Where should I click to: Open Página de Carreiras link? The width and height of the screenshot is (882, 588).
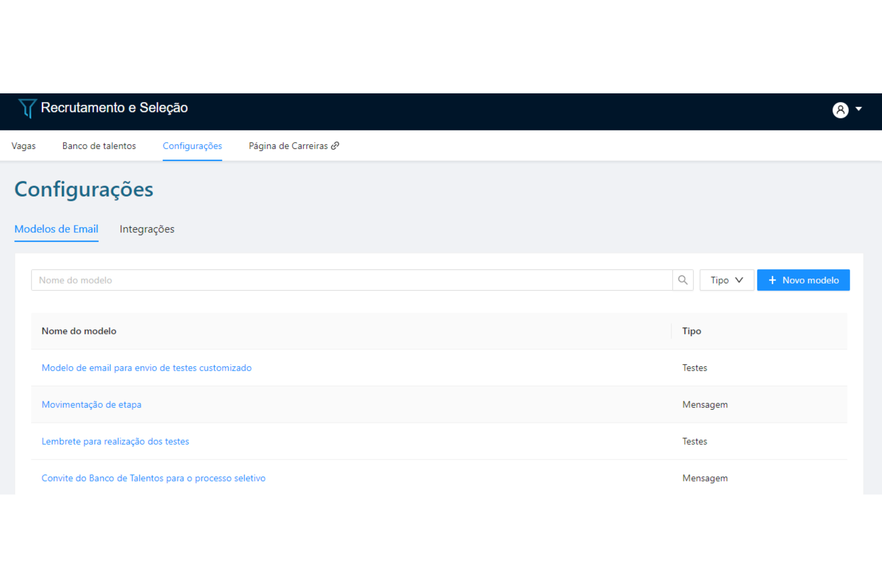(288, 146)
